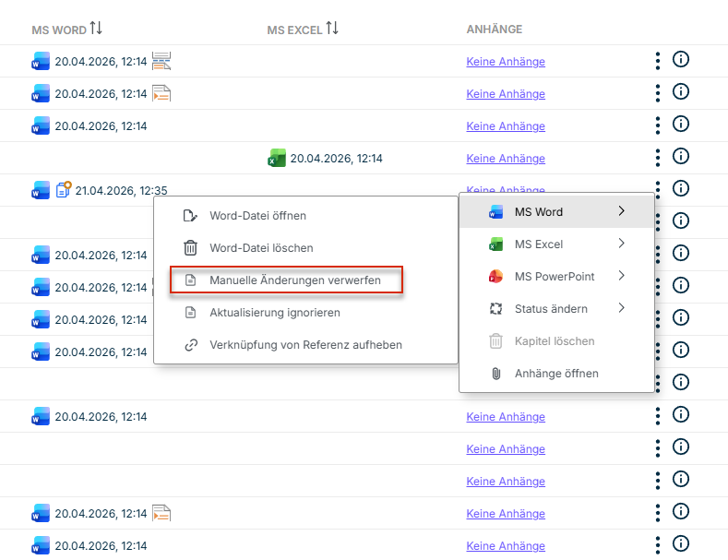The height and width of the screenshot is (560, 728).
Task: Open the Keine Anhänge link in the first row
Action: 506,62
